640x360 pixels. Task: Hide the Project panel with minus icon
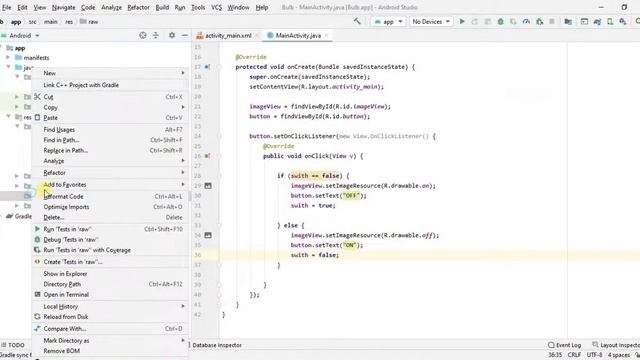[184, 36]
